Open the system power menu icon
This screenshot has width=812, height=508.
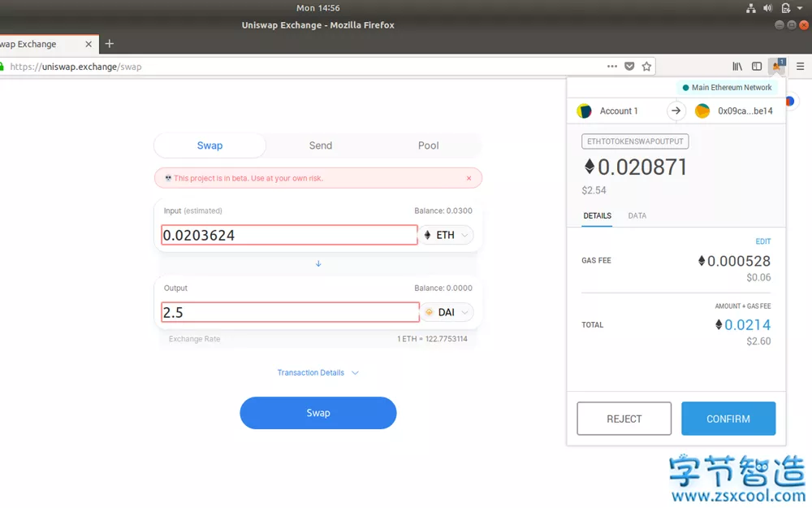pos(785,8)
